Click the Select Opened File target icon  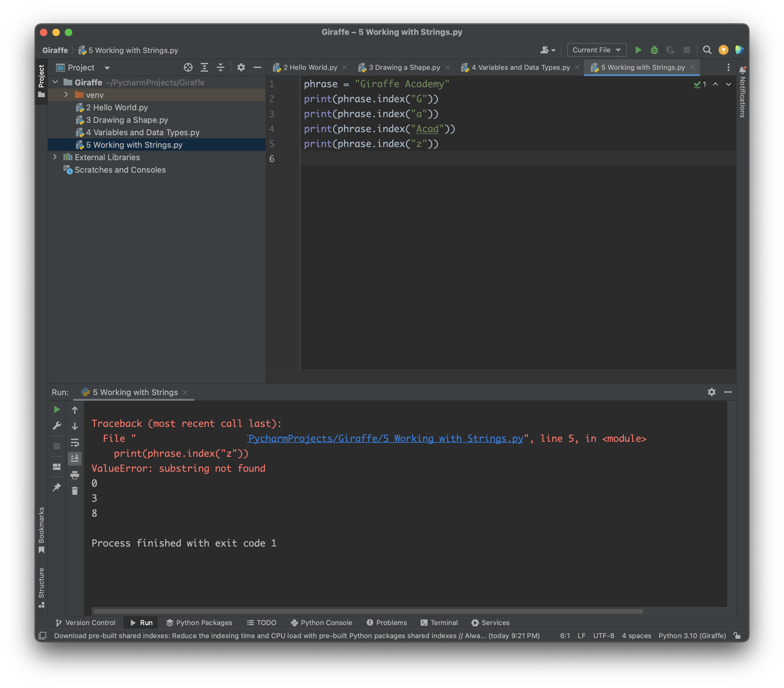point(188,68)
